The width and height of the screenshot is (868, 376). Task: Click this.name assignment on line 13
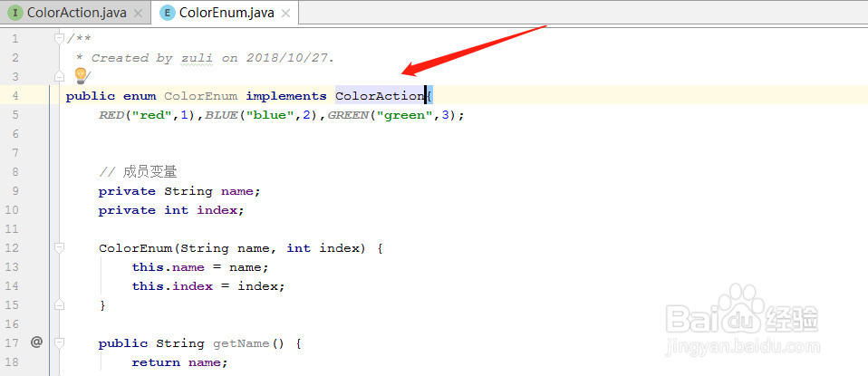200,267
